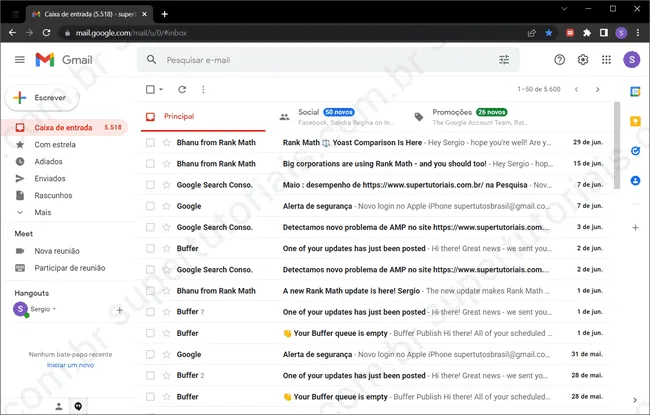This screenshot has width=650, height=415.
Task: Open the Google apps grid
Action: click(x=606, y=60)
